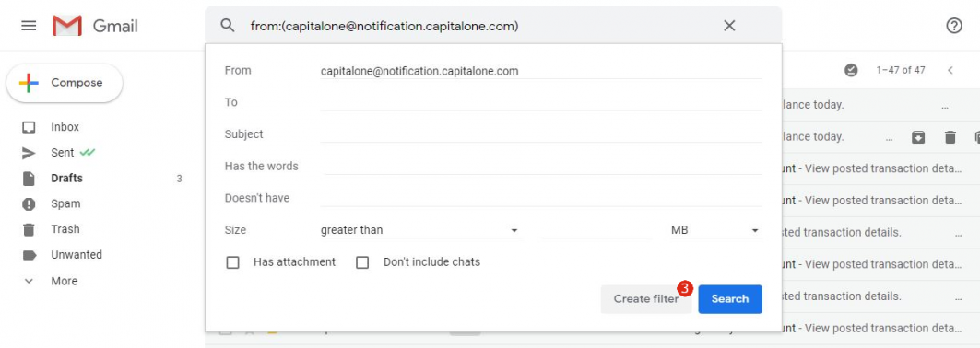The width and height of the screenshot is (980, 348).
Task: Click the archive icon on the email row
Action: [918, 137]
